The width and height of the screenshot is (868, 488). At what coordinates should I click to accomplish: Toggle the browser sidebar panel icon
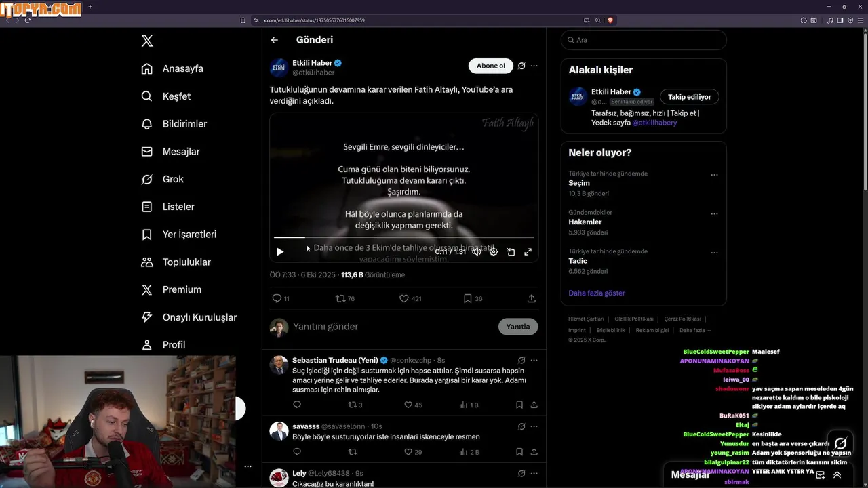pyautogui.click(x=840, y=20)
